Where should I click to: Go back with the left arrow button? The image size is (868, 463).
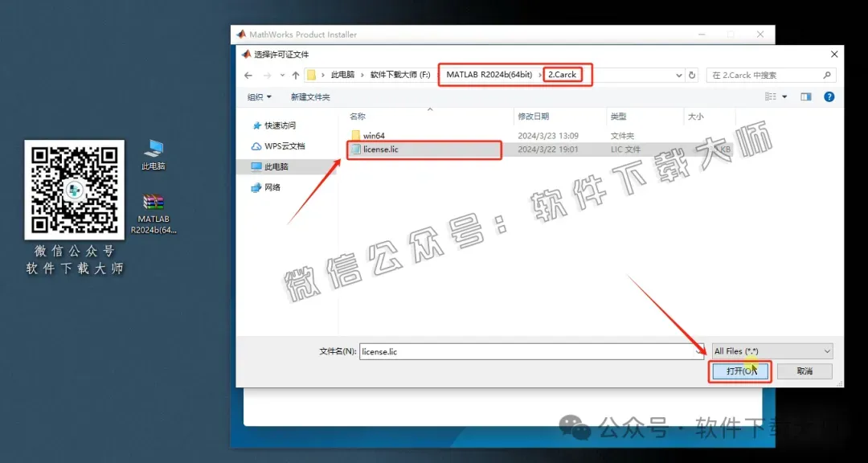click(248, 76)
